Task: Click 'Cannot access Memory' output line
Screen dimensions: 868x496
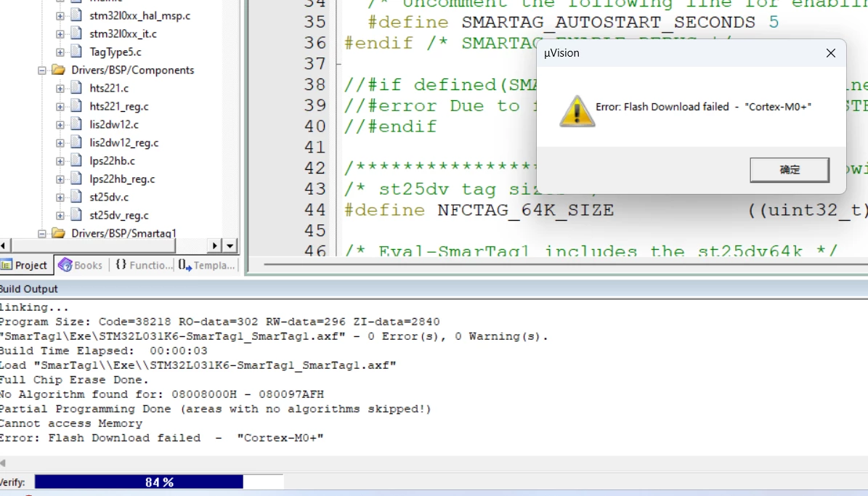Action: (x=71, y=423)
